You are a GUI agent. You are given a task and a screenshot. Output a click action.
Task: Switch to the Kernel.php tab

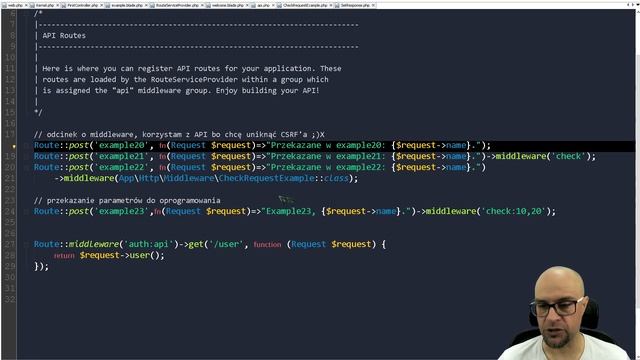tap(45, 5)
